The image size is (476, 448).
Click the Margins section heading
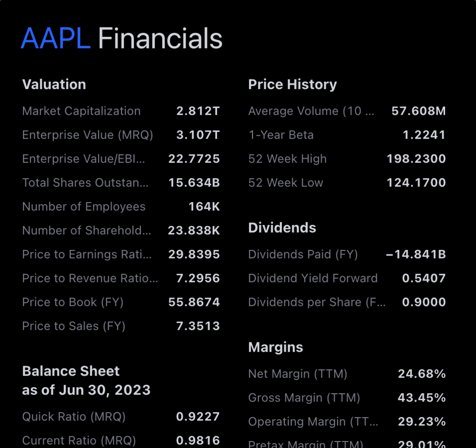tap(276, 347)
